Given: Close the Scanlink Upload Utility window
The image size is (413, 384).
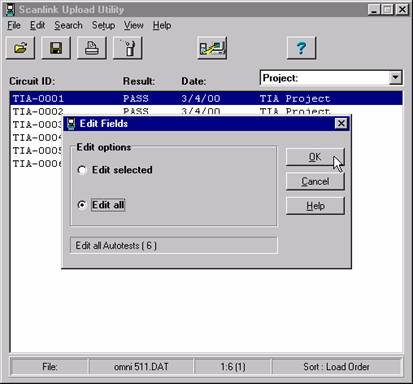Looking at the screenshot, I should [x=402, y=9].
